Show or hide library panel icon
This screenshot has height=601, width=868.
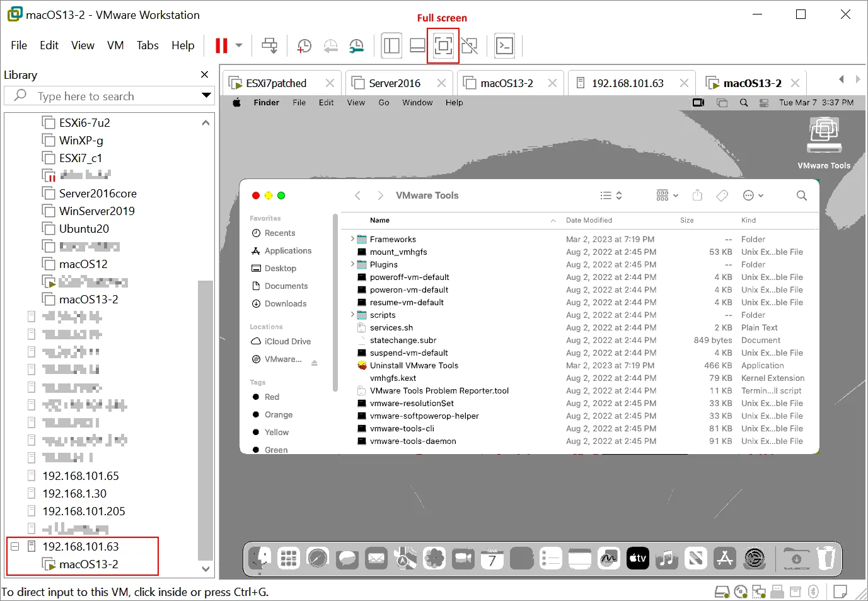pyautogui.click(x=391, y=45)
